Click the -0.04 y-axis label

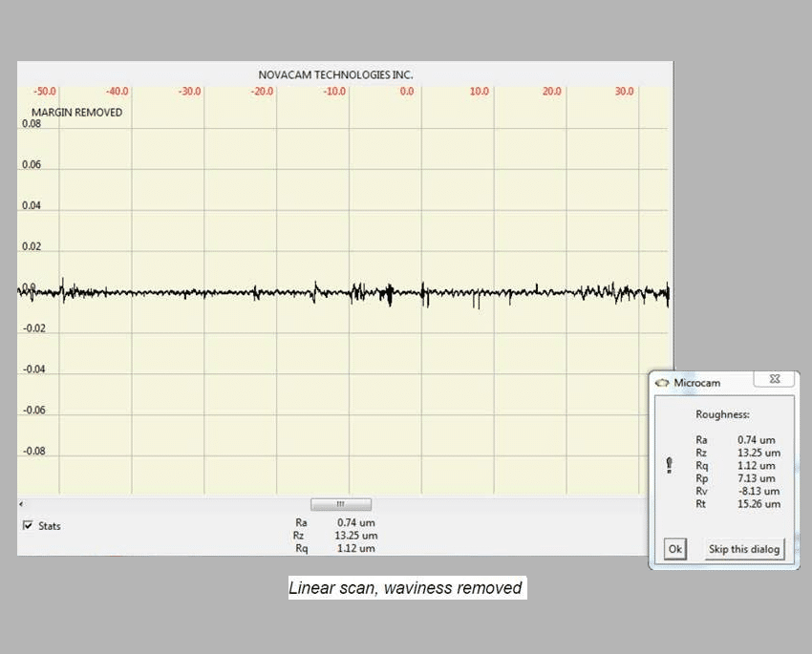(x=33, y=369)
